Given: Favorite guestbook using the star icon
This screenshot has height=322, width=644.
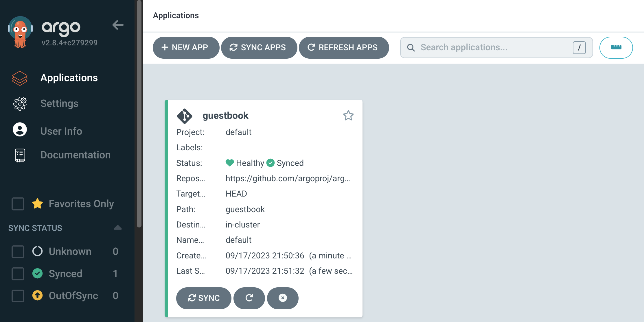Looking at the screenshot, I should pyautogui.click(x=348, y=115).
